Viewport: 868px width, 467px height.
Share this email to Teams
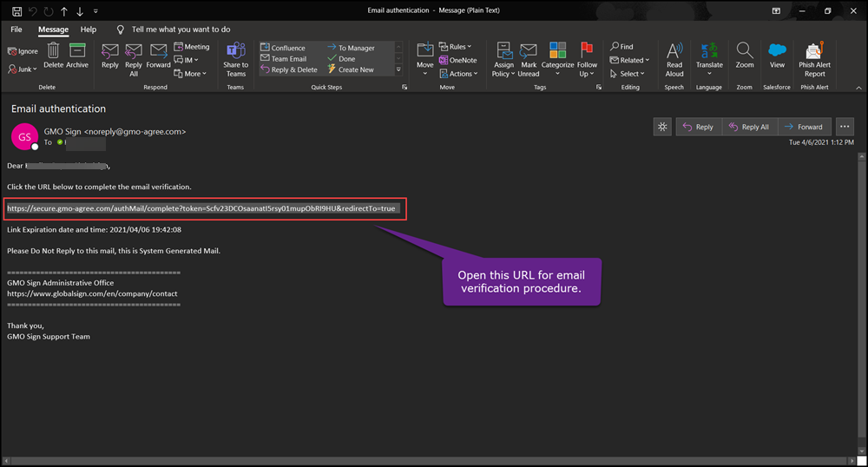pos(236,59)
